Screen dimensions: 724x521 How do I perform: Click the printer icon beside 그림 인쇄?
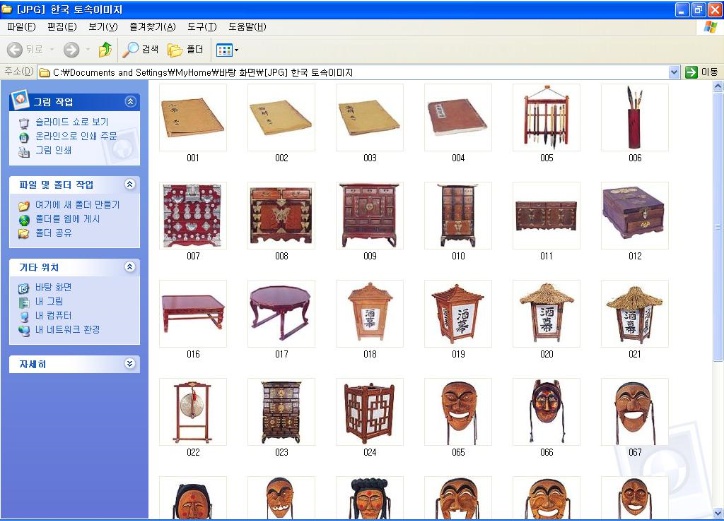coord(24,151)
